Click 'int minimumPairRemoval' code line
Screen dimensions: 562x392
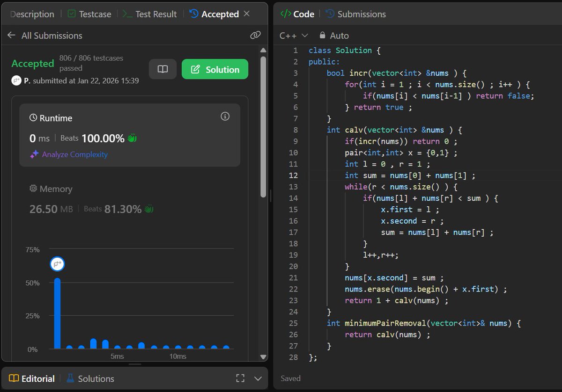[x=424, y=323]
